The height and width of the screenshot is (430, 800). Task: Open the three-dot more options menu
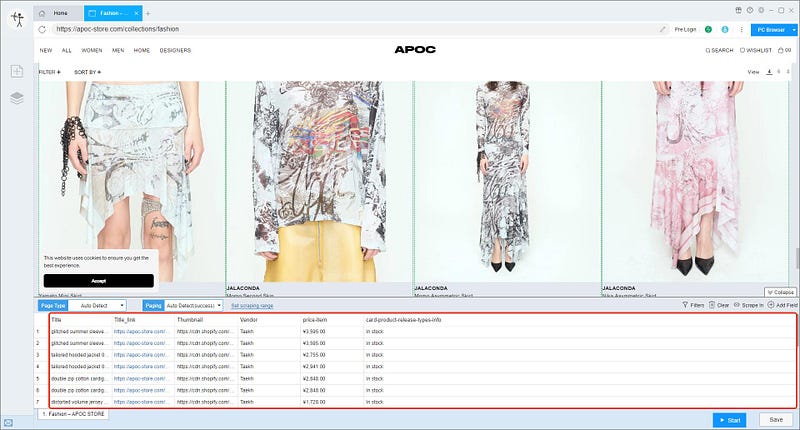[x=741, y=30]
